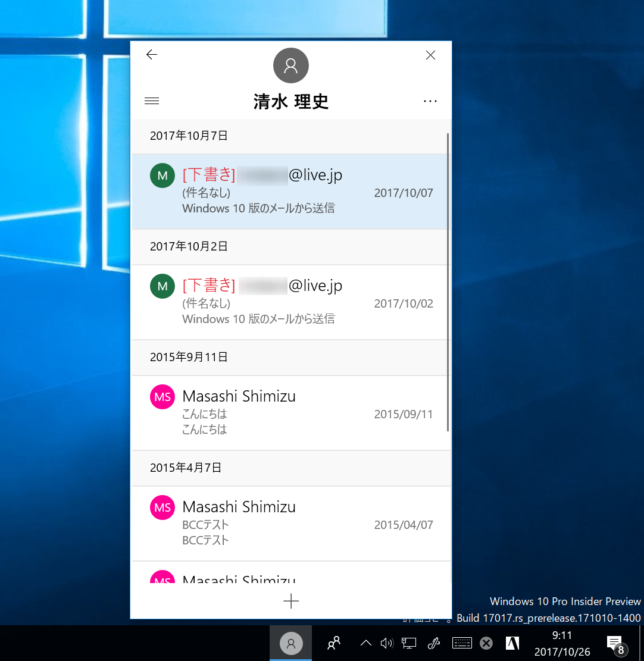
Task: Show hidden tray icons chevron
Action: click(366, 643)
